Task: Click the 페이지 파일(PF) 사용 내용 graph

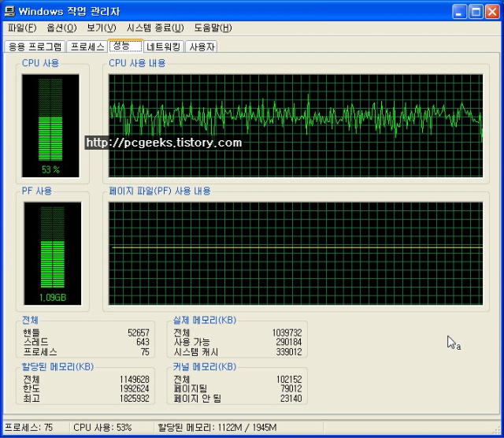Action: 296,254
